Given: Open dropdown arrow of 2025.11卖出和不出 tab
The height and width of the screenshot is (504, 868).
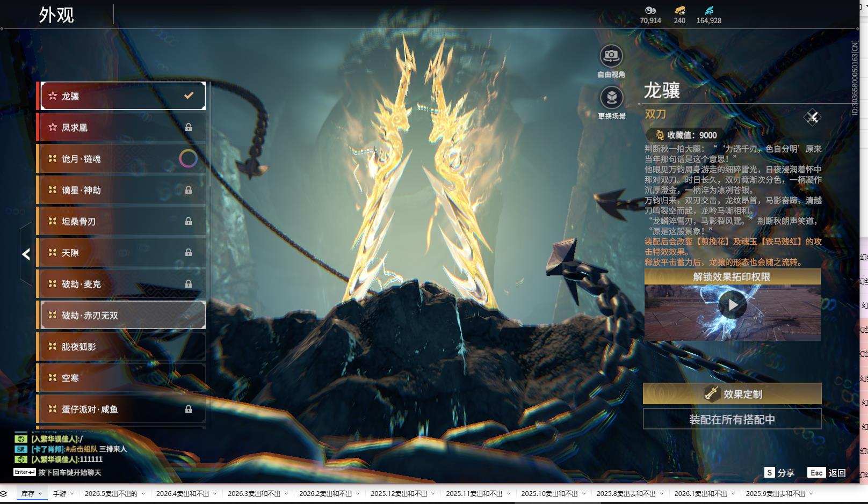Looking at the screenshot, I should pyautogui.click(x=508, y=494).
